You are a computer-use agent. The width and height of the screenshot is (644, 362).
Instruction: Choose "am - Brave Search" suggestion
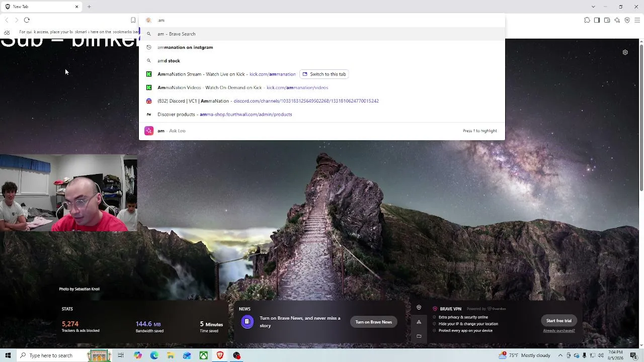322,34
